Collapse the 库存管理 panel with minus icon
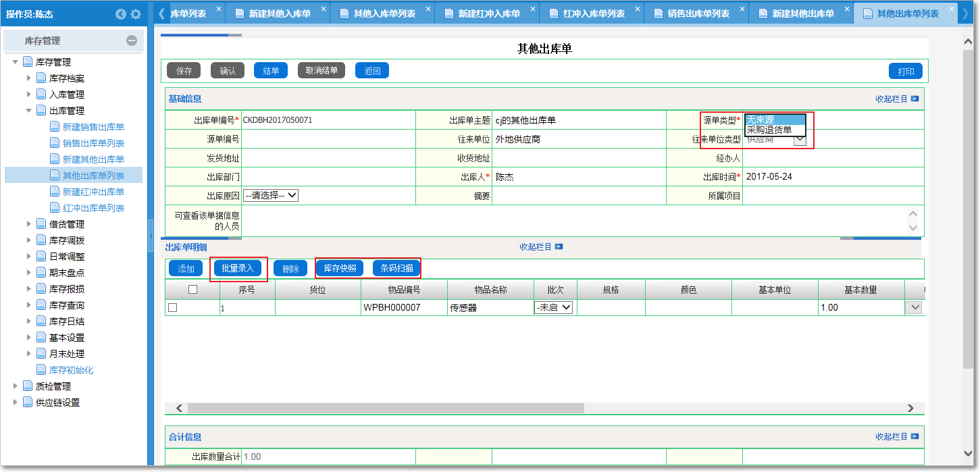This screenshot has width=980, height=472. click(x=132, y=41)
